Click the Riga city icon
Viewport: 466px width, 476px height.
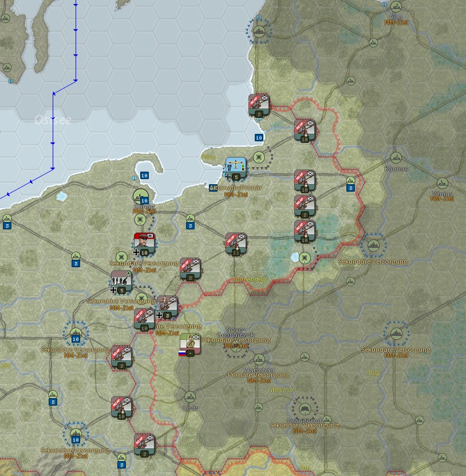(x=396, y=7)
